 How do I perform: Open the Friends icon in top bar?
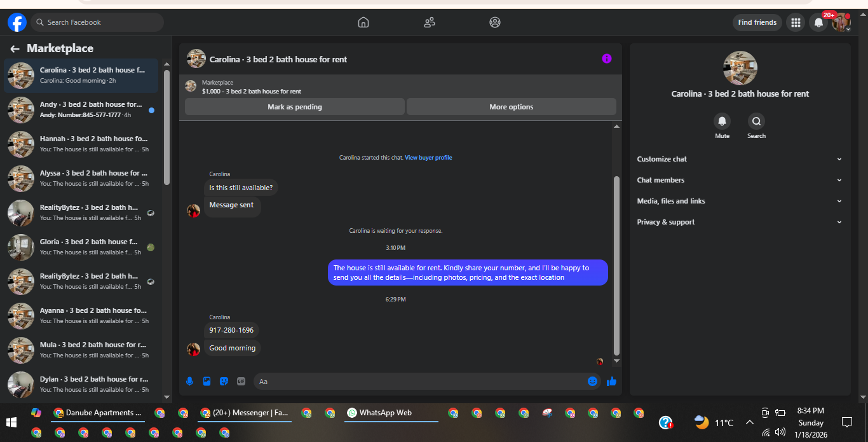430,22
